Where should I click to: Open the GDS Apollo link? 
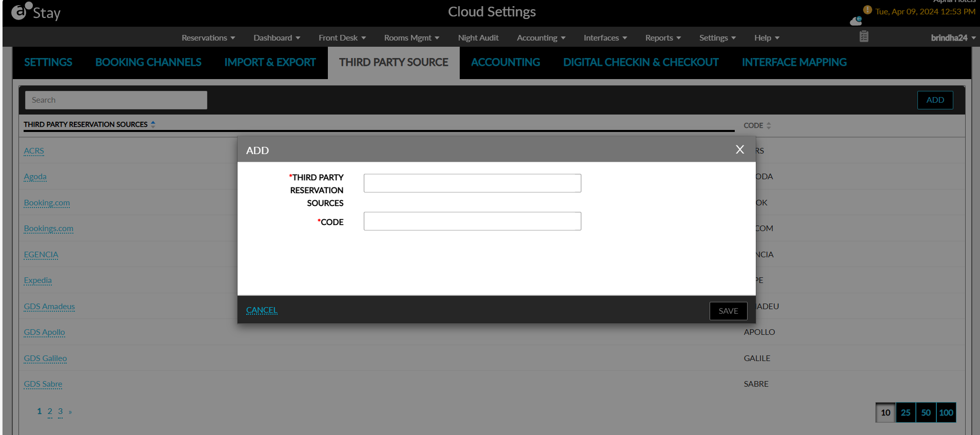[44, 332]
